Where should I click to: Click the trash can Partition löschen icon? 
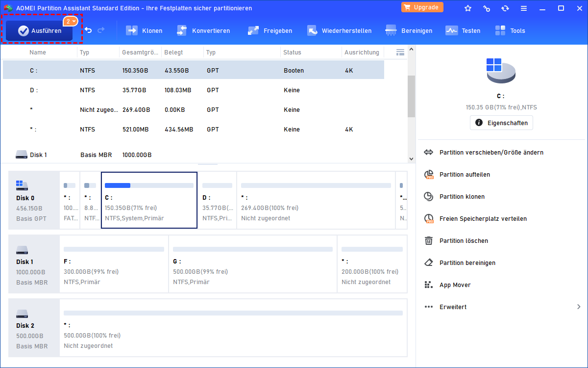tap(429, 240)
